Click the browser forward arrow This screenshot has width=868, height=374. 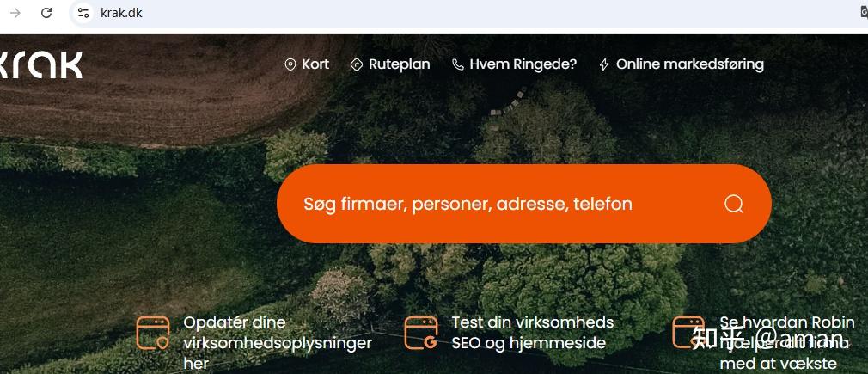[x=15, y=13]
